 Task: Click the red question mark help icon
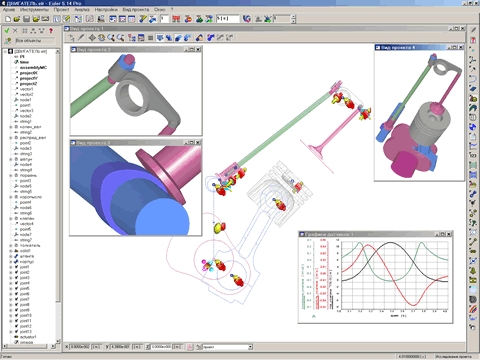click(x=51, y=31)
